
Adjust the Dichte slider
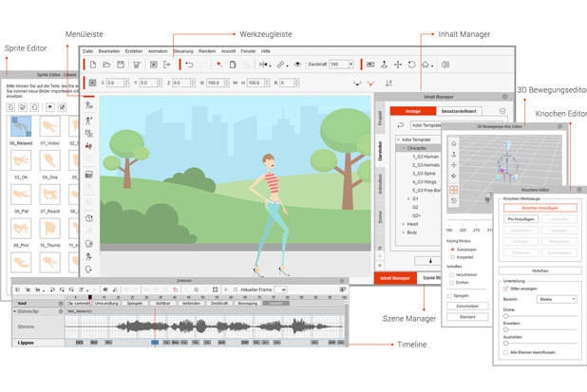505,316
